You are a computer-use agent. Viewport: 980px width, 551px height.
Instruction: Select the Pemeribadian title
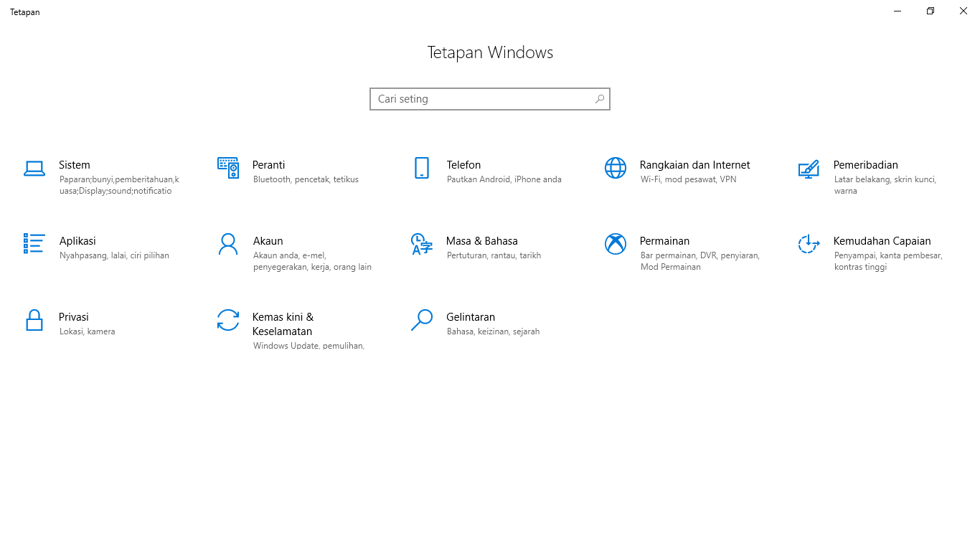click(866, 165)
